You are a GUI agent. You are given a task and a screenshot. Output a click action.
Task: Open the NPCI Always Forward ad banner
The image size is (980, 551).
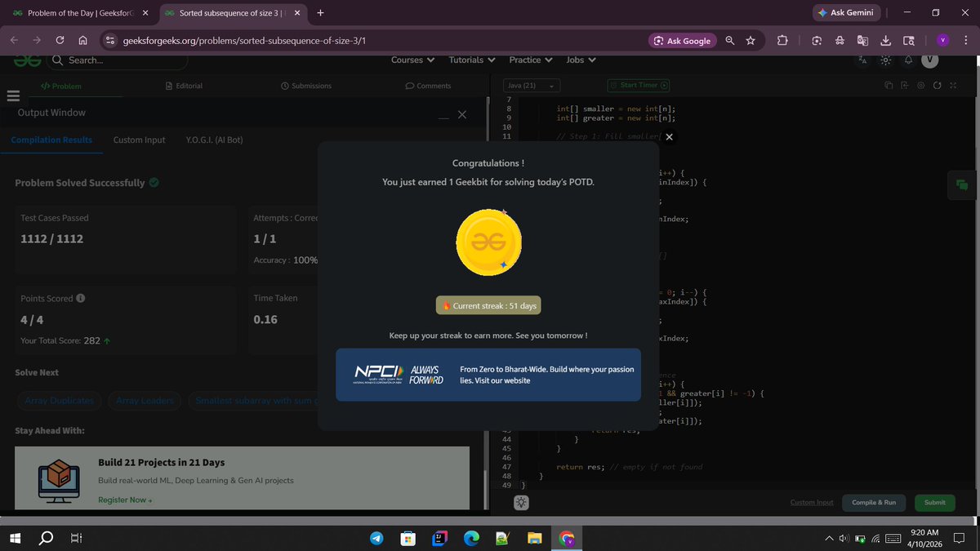point(488,375)
